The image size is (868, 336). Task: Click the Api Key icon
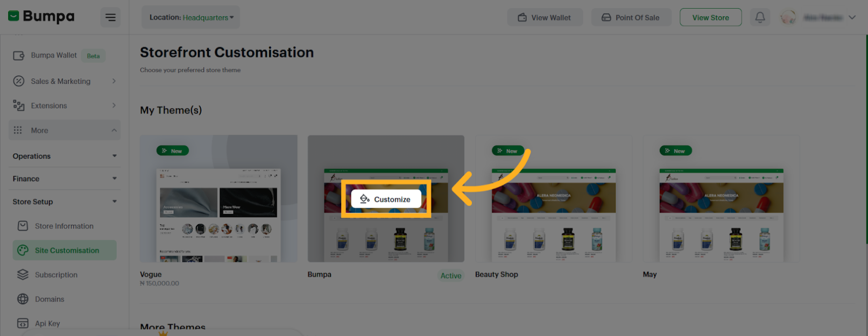point(23,323)
